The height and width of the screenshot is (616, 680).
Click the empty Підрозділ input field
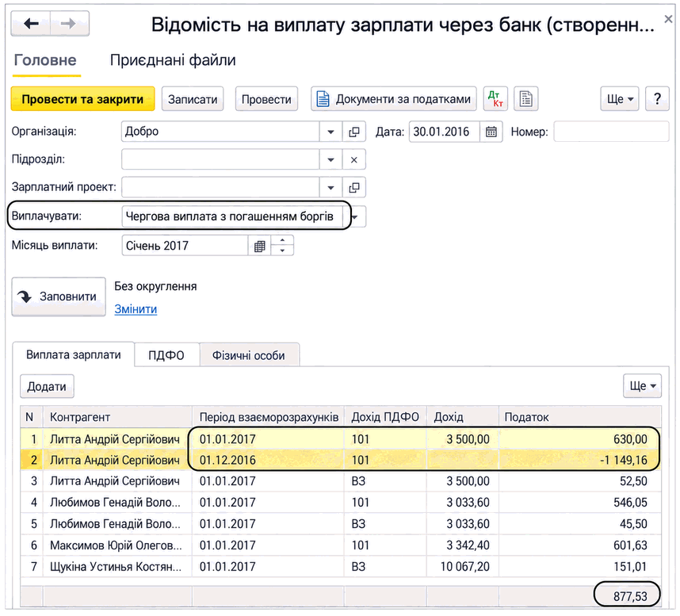pos(220,159)
